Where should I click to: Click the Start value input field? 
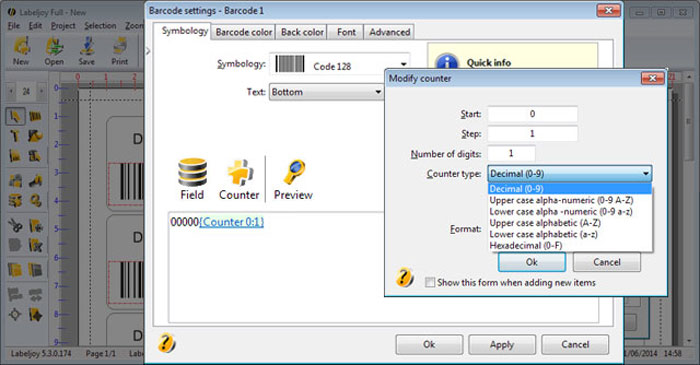[532, 114]
